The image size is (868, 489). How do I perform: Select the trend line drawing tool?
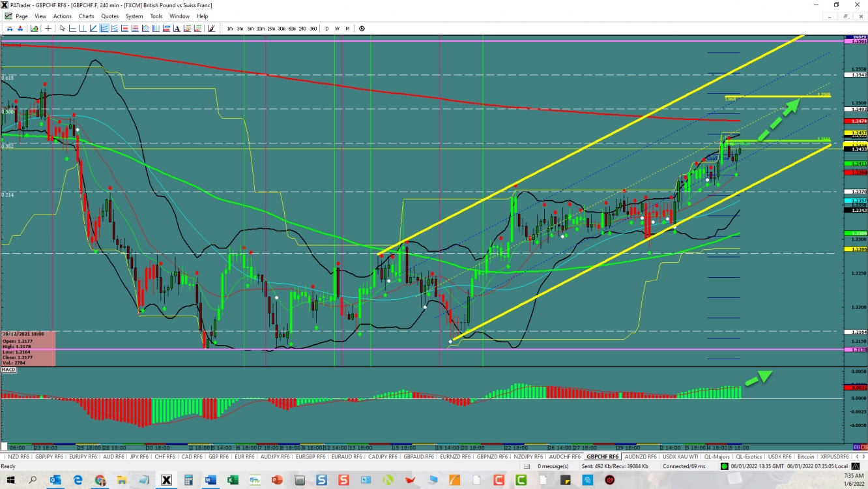click(x=94, y=29)
